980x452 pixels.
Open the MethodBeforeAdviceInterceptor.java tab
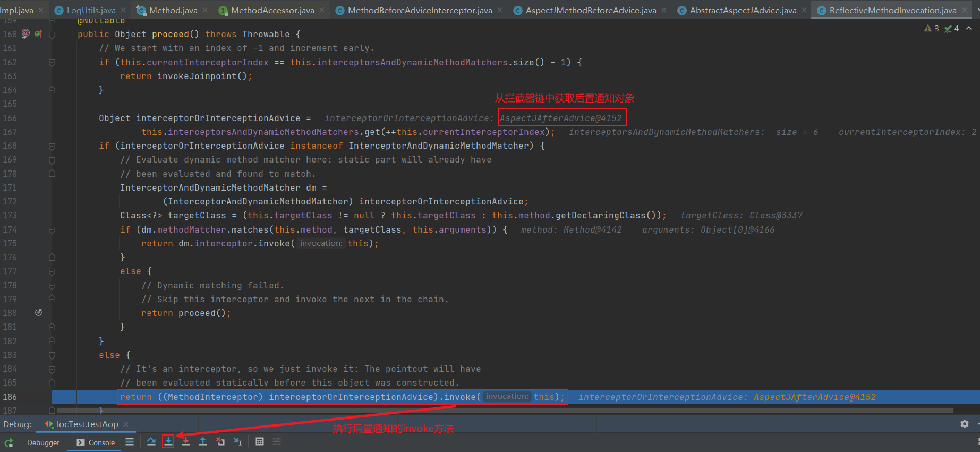coord(420,10)
